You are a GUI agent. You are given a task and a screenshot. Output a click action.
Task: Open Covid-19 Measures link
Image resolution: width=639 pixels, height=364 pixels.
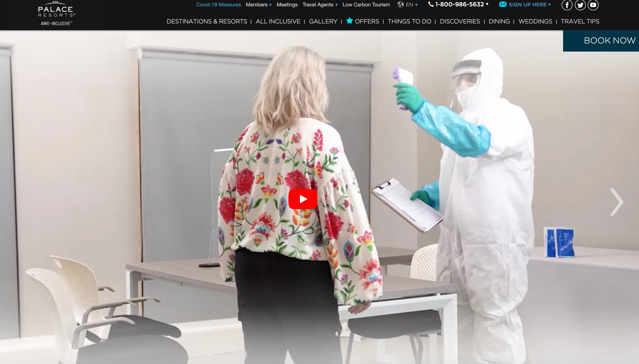pyautogui.click(x=218, y=5)
